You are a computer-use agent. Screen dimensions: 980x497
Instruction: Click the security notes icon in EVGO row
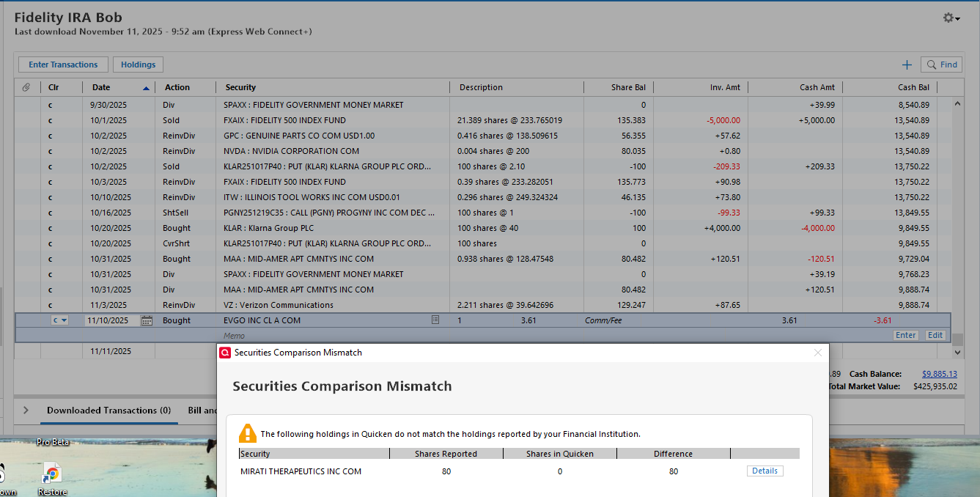[x=435, y=320]
